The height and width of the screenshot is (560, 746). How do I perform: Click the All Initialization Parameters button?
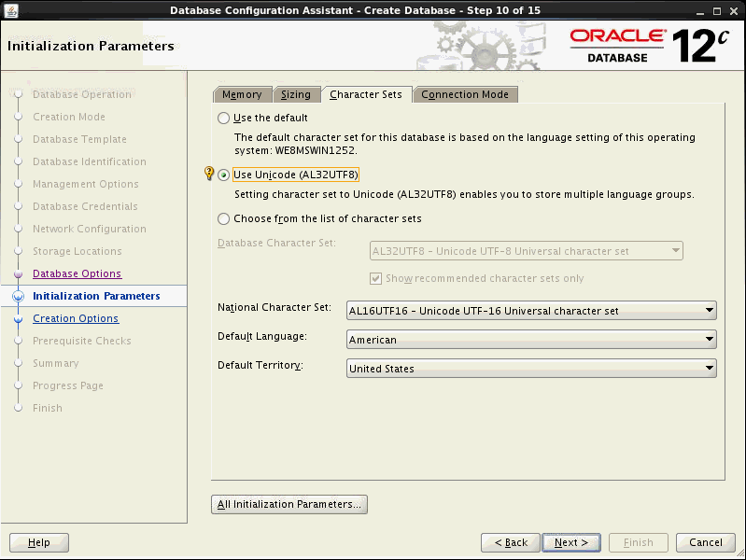point(289,504)
